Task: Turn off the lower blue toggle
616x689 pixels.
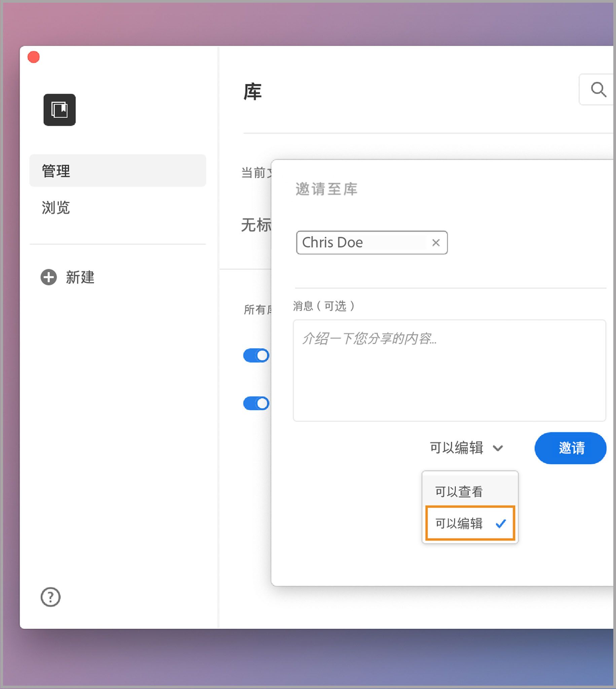Action: (x=256, y=403)
